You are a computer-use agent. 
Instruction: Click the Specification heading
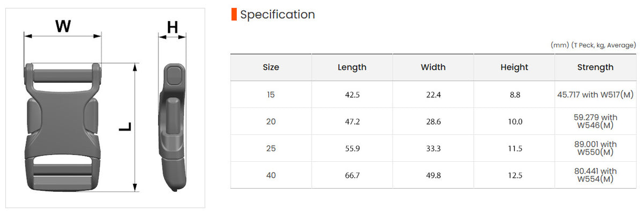(277, 15)
